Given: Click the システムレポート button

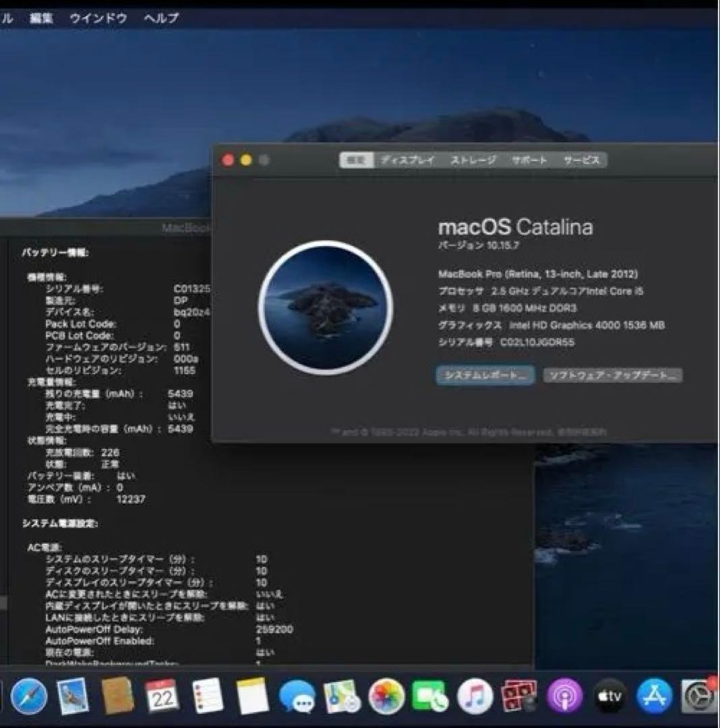Looking at the screenshot, I should [x=484, y=375].
